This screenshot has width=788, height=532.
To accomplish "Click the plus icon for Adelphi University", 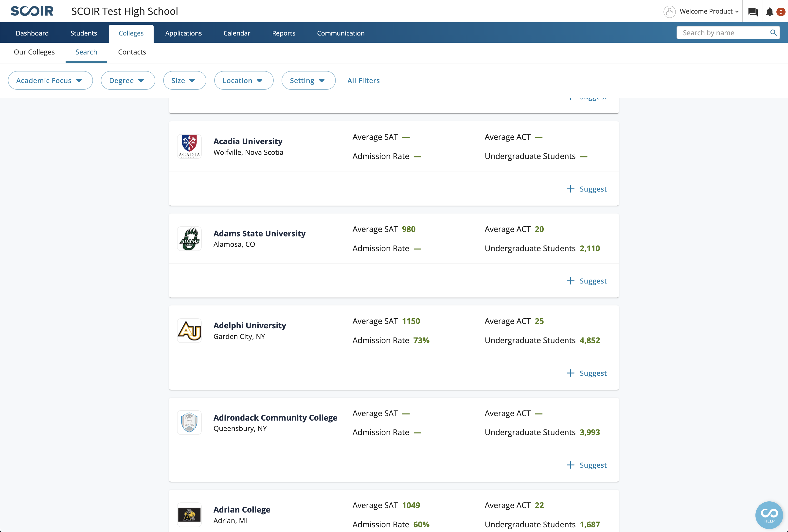I will (571, 373).
